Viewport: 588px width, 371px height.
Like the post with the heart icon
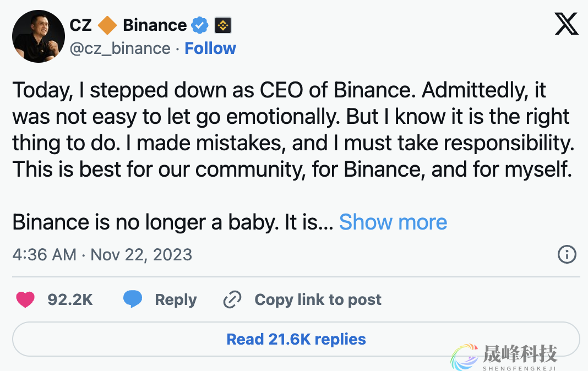pos(25,299)
